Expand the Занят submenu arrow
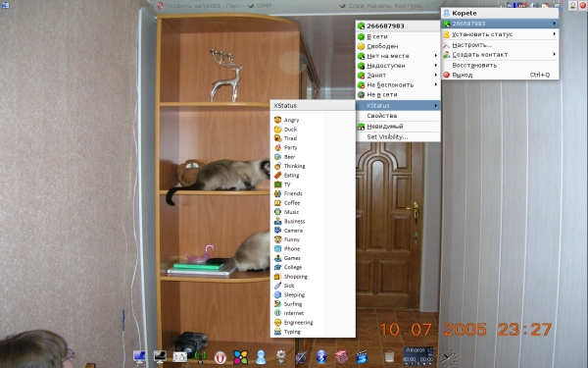Image resolution: width=588 pixels, height=368 pixels. [436, 76]
